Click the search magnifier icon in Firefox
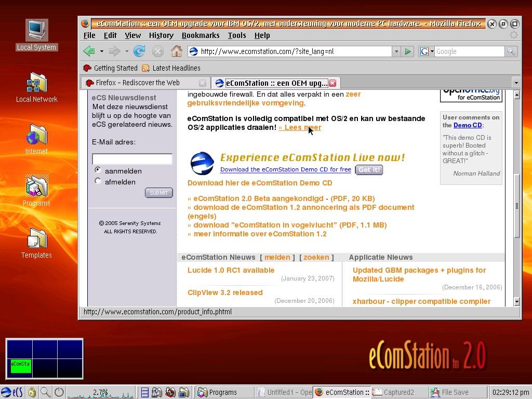532x399 pixels. pos(511,51)
